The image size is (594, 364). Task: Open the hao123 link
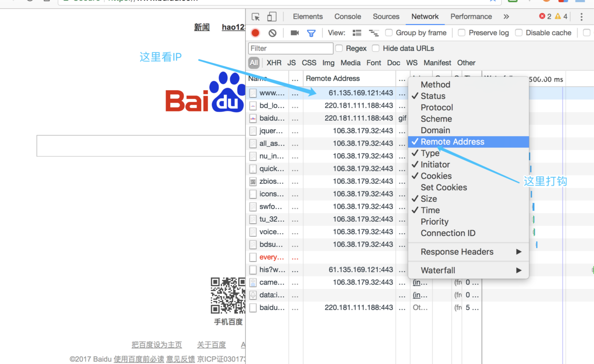click(x=234, y=27)
